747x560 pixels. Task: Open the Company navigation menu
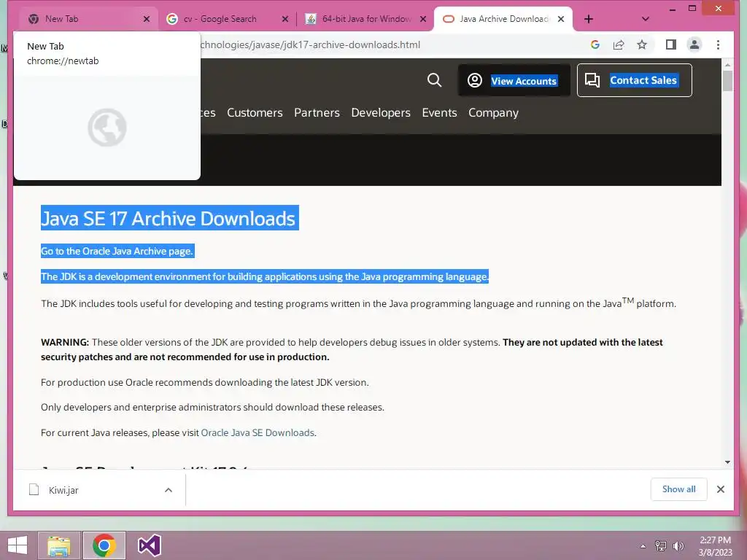pos(494,113)
